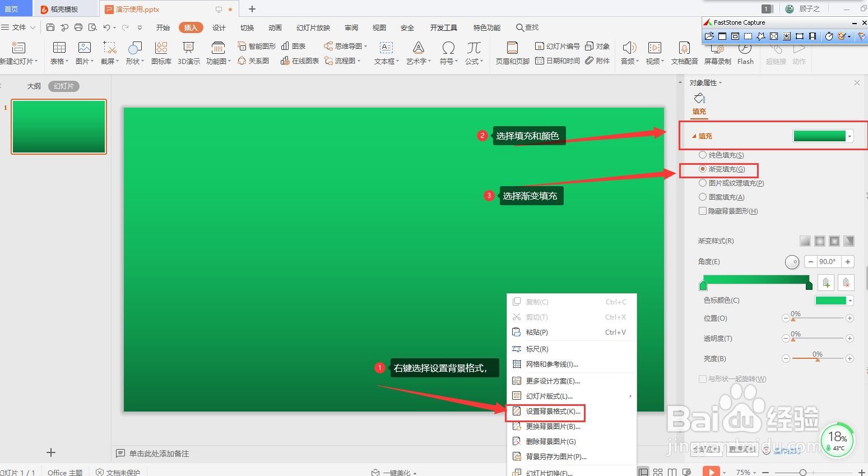The height and width of the screenshot is (476, 868).
Task: Click 单击此处添加备注 notes area
Action: point(159,454)
